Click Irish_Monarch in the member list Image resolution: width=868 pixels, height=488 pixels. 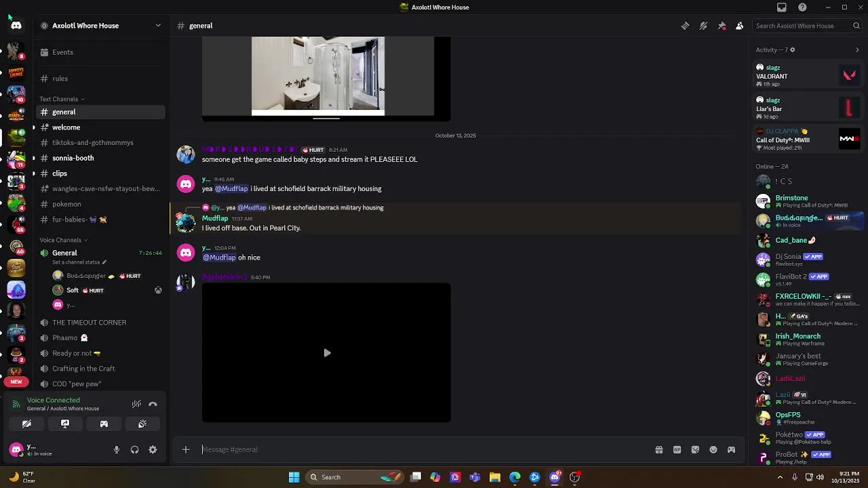pyautogui.click(x=808, y=339)
